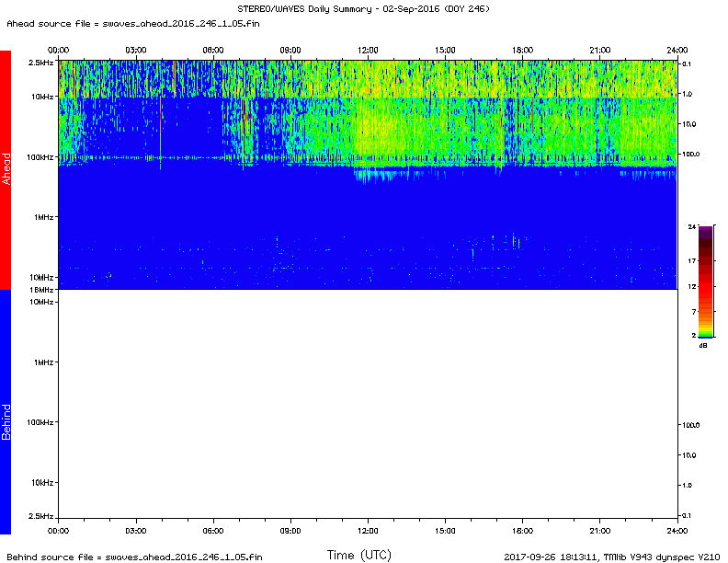Click the 1MHz label in Ahead panel
The height and width of the screenshot is (563, 728).
pyautogui.click(x=42, y=217)
